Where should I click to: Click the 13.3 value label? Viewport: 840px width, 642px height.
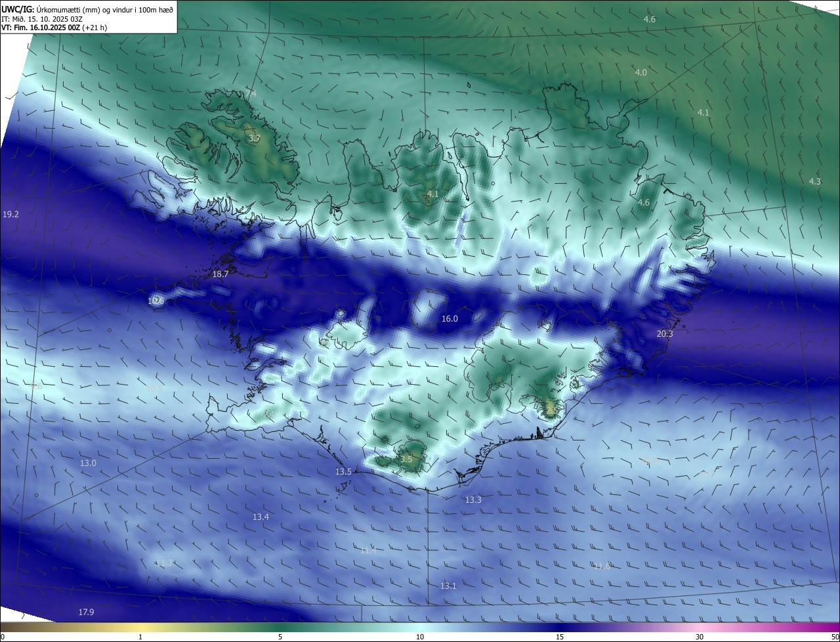[473, 500]
